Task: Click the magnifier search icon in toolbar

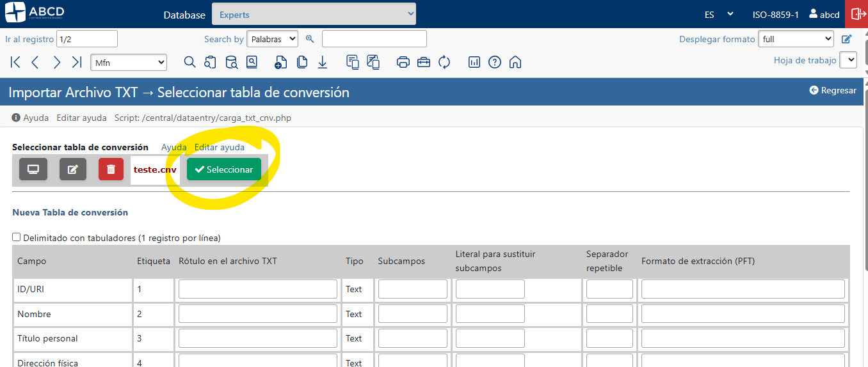Action: [189, 62]
